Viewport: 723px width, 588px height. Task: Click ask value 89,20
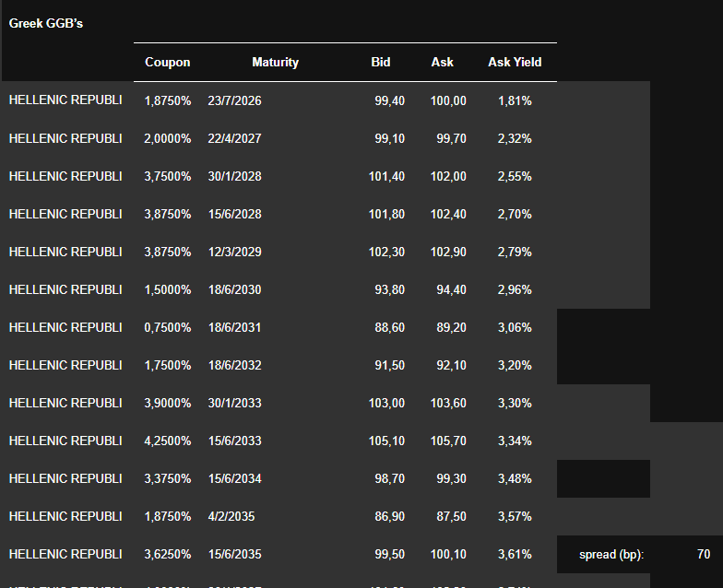click(452, 328)
